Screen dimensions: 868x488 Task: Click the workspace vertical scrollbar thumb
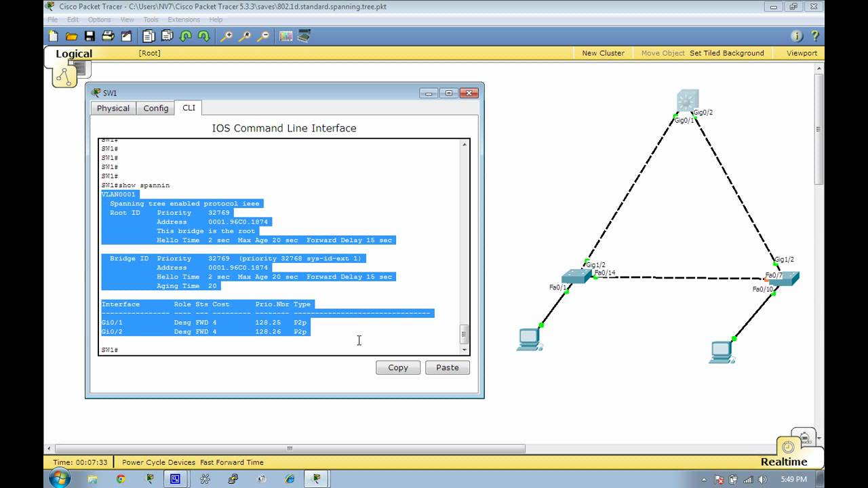click(819, 129)
